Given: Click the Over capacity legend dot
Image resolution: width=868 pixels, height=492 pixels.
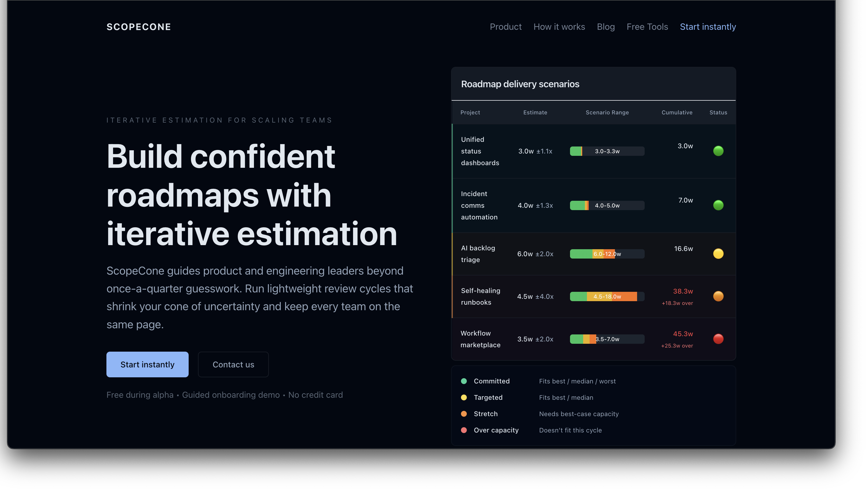Looking at the screenshot, I should [464, 430].
